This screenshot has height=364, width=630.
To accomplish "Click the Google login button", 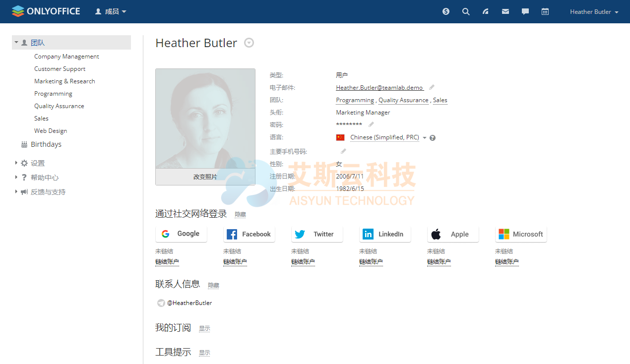I will point(181,234).
